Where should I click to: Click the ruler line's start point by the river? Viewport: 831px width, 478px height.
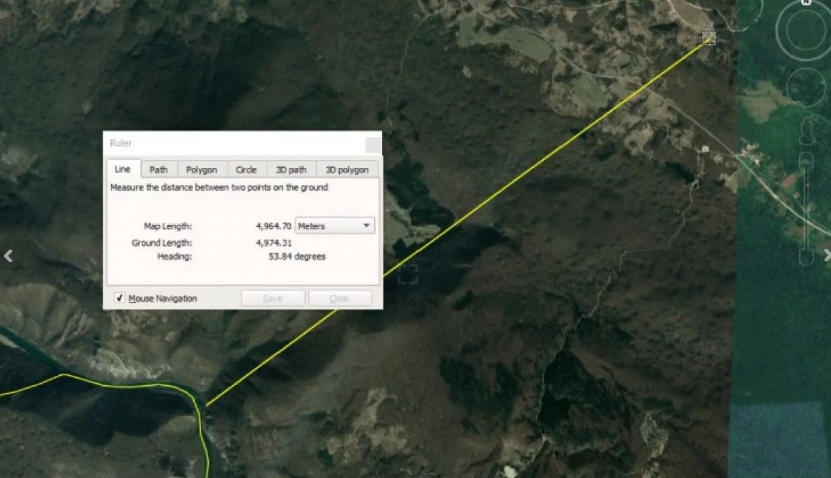point(205,405)
